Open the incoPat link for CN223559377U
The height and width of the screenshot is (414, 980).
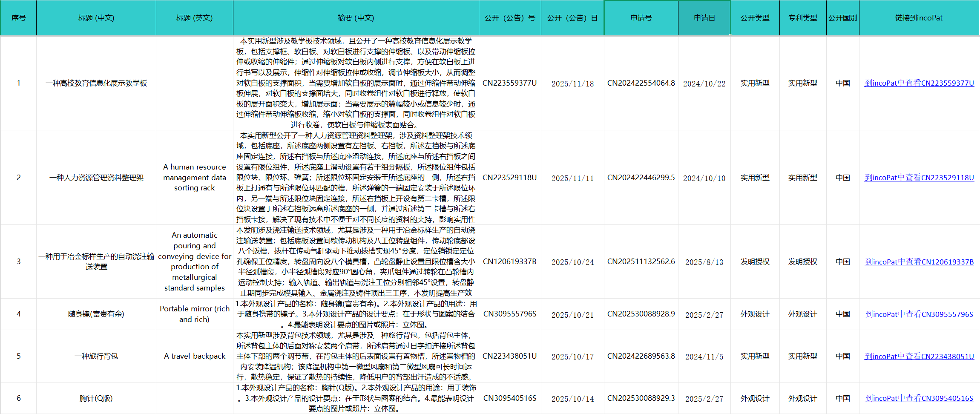919,83
